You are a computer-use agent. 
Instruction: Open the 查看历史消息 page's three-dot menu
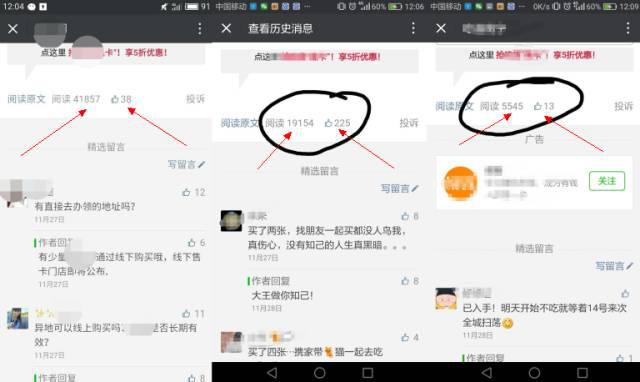coord(413,28)
